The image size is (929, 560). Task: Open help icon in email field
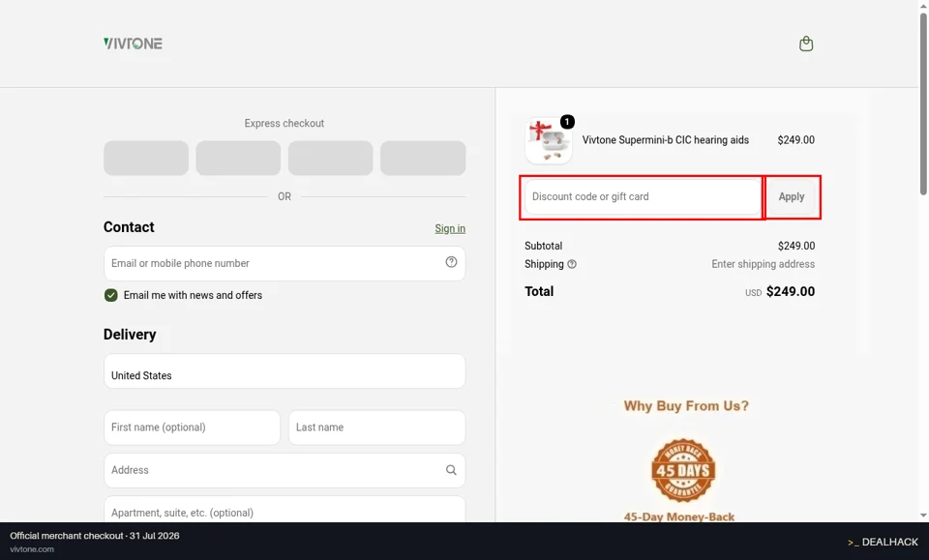451,262
